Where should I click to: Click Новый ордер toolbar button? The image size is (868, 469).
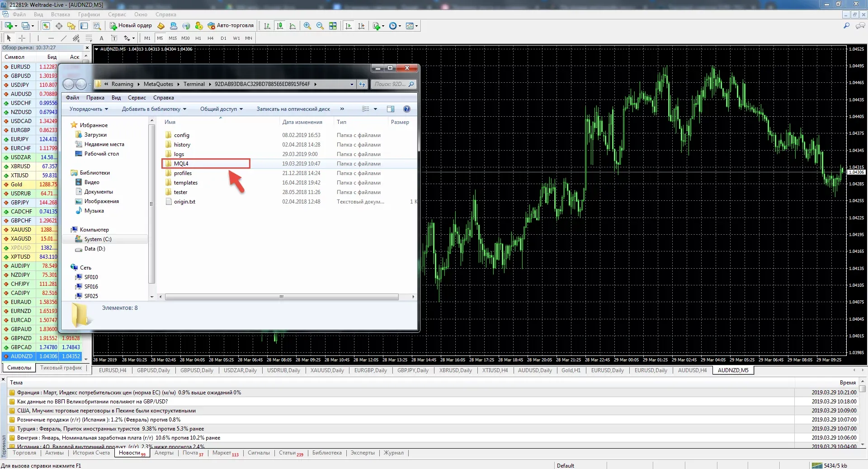pos(131,26)
